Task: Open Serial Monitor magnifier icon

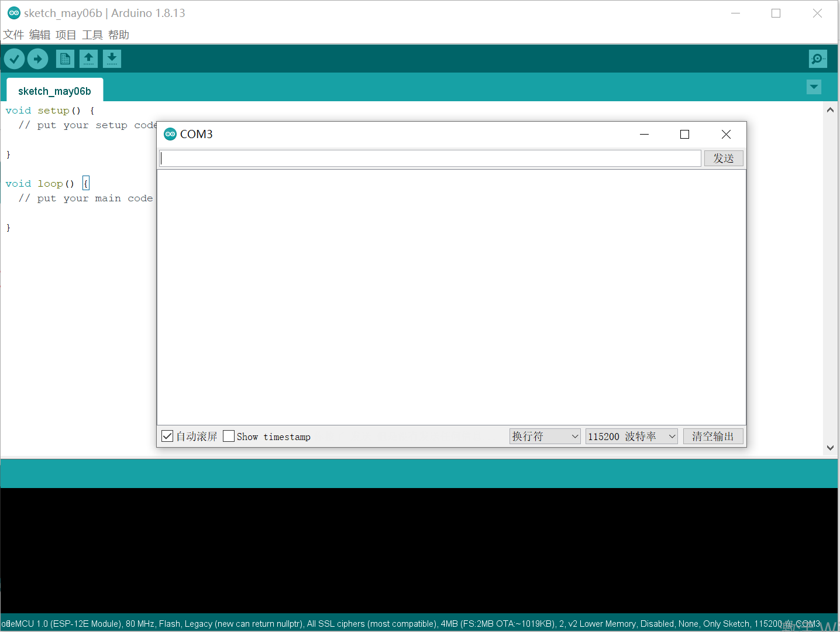Action: coord(818,59)
